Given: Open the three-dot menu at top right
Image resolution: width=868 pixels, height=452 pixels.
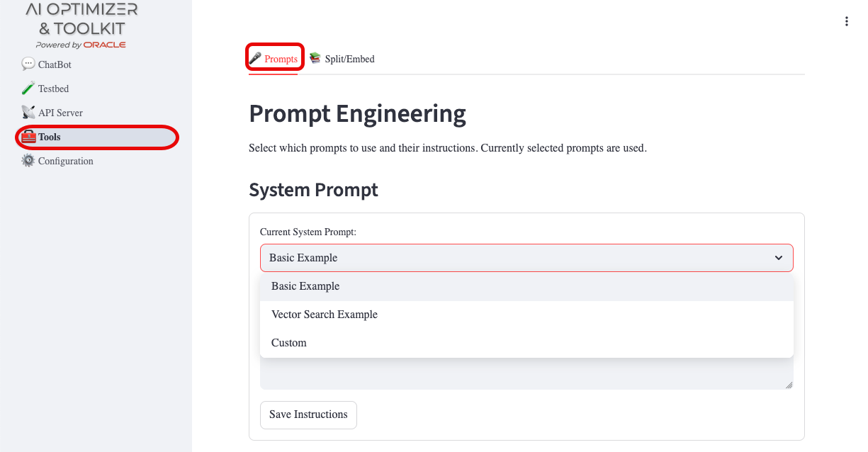Looking at the screenshot, I should pyautogui.click(x=846, y=21).
